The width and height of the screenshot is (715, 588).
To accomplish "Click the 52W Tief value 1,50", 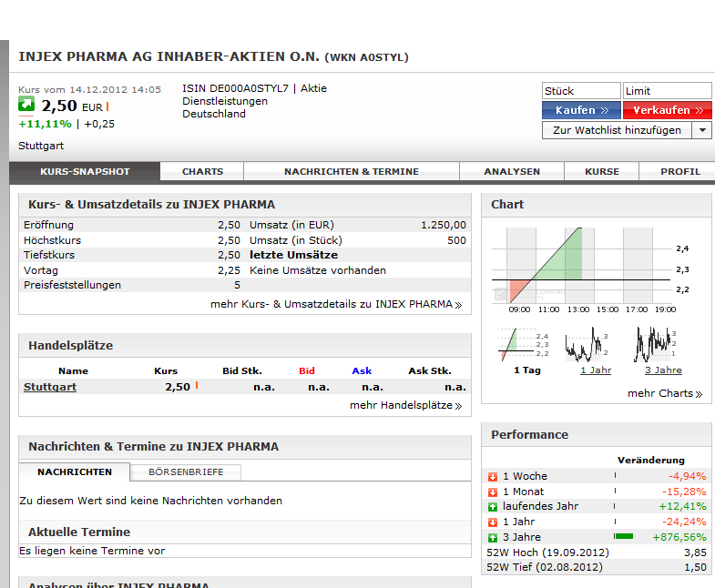I will click(695, 567).
